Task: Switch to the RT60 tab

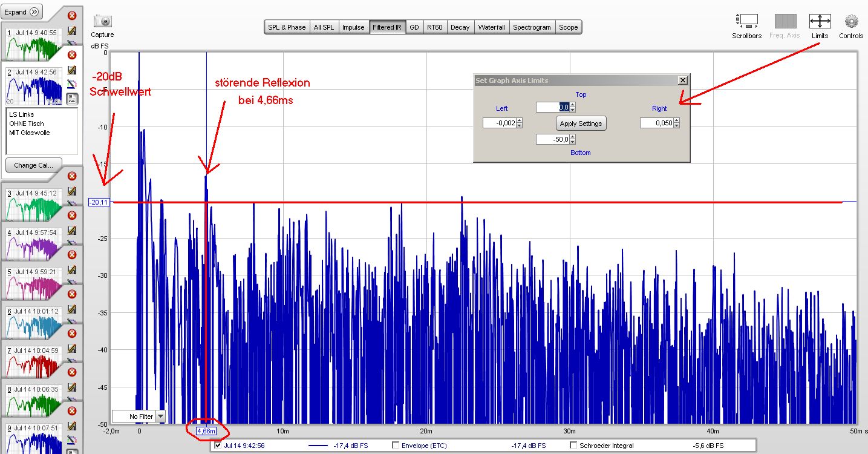Action: pos(434,27)
